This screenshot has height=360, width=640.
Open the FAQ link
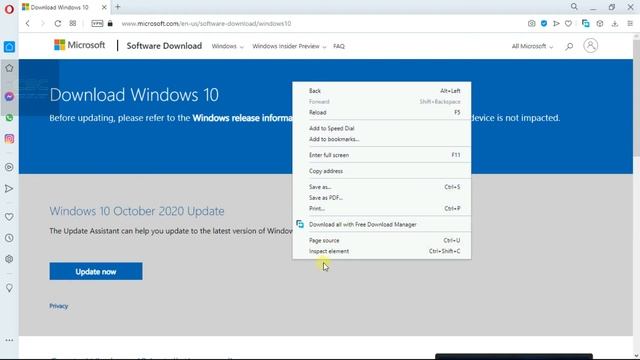(339, 46)
